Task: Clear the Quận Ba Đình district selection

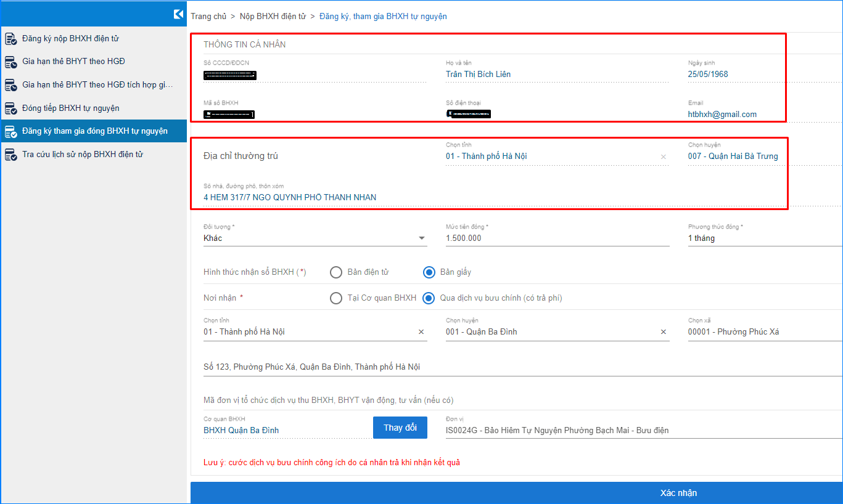Action: point(664,332)
